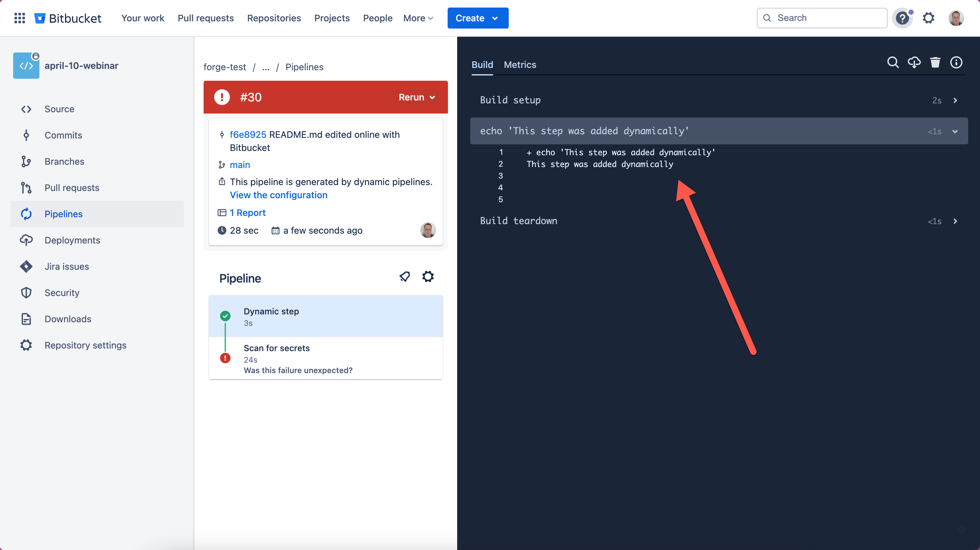Viewport: 980px width, 550px height.
Task: Open the pipeline settings gear
Action: tap(428, 276)
